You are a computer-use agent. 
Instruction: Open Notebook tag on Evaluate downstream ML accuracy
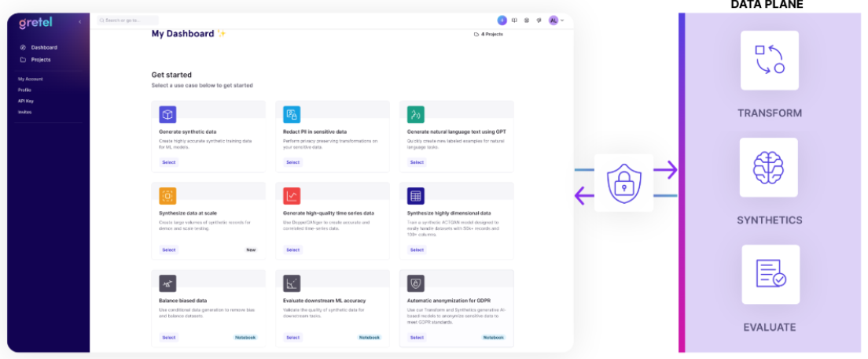[x=370, y=338]
